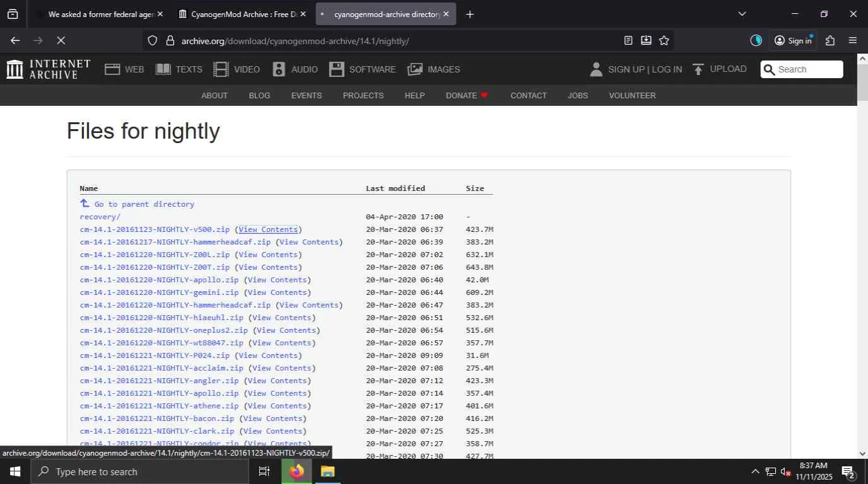Open the JOBS navigation link
Viewport: 868px width, 484px height.
click(578, 95)
